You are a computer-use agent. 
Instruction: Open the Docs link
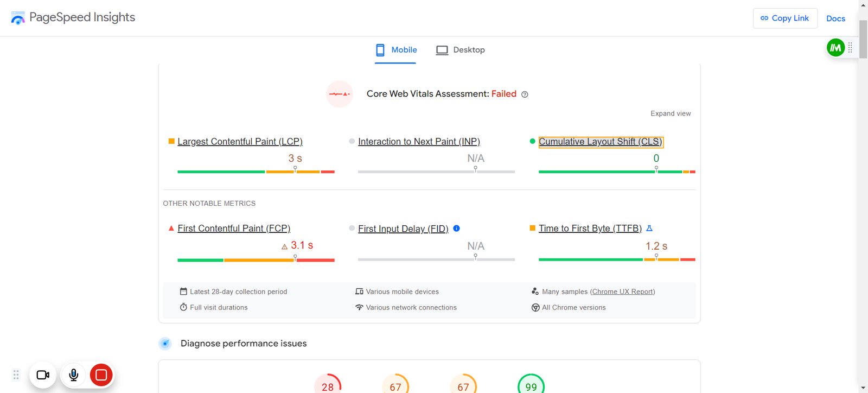[x=835, y=18]
